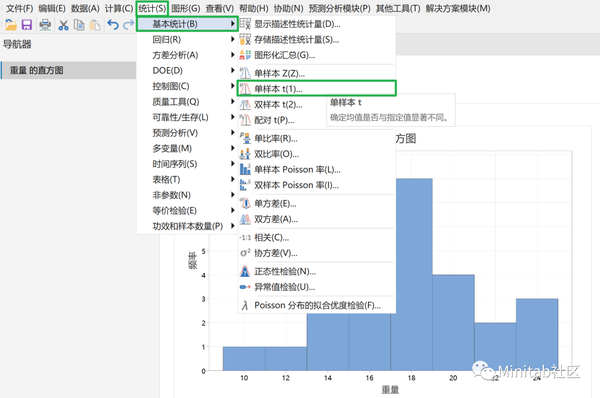Open 显示描述性统计量(D) entry
This screenshot has width=600, height=398.
tap(317, 24)
